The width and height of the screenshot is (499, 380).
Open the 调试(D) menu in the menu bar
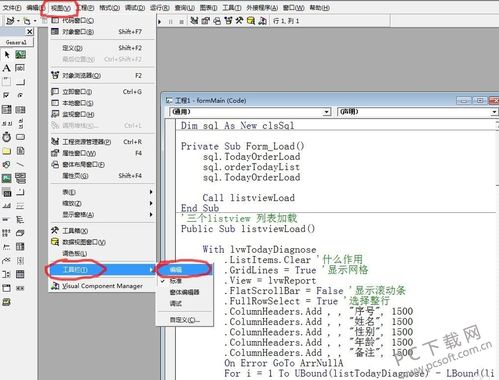click(x=135, y=7)
